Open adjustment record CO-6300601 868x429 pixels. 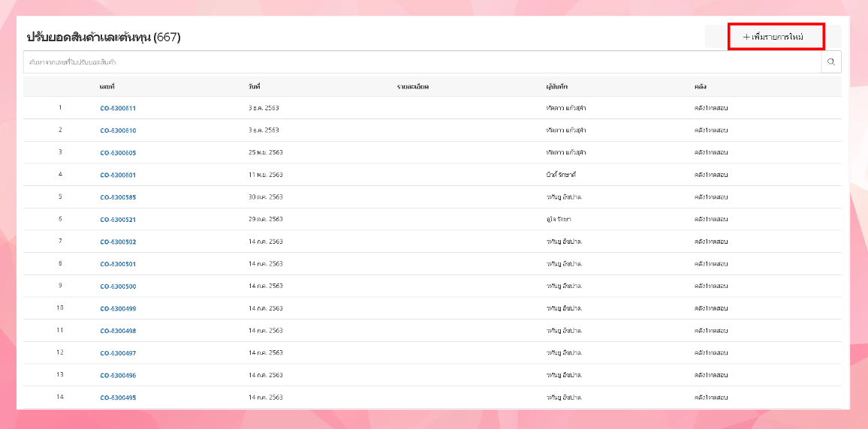click(118, 175)
